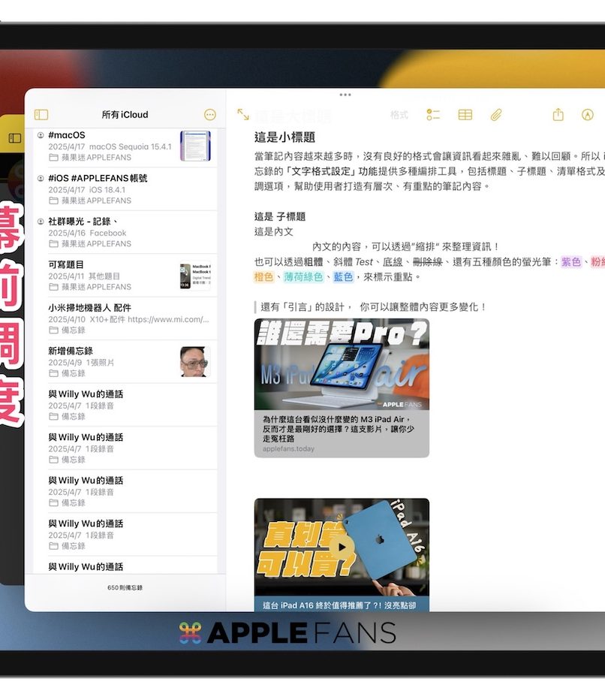Expand the note to full screen with arrows icon

tap(243, 115)
